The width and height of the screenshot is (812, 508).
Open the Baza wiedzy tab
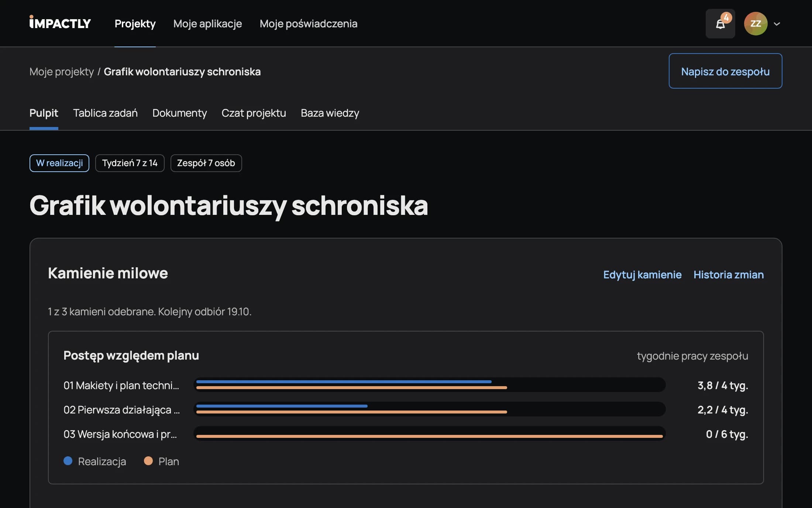tap(330, 113)
